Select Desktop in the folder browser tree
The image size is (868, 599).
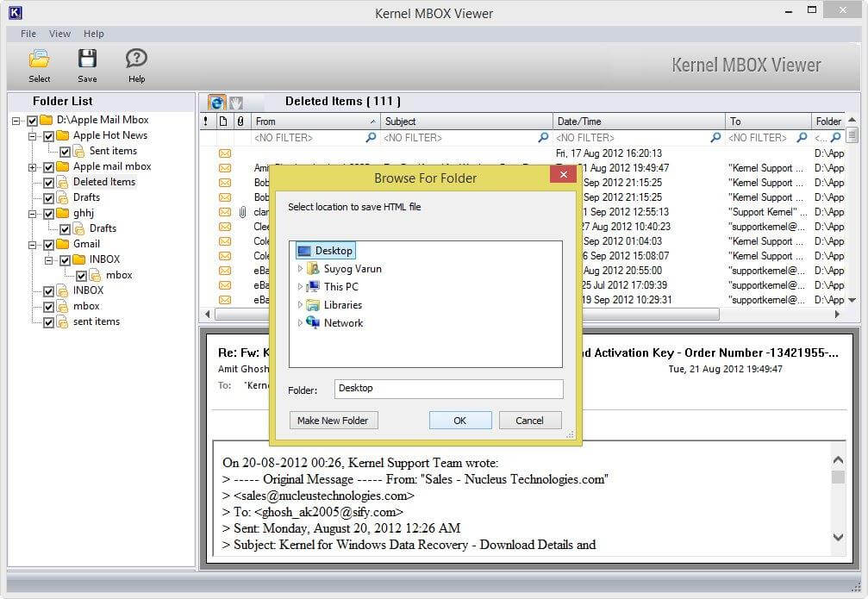click(326, 251)
